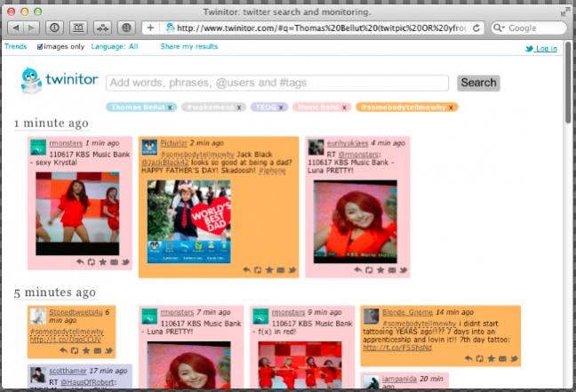Open eunhyuklaes Luna red hair image
Screen dimensions: 576x392
click(x=356, y=221)
